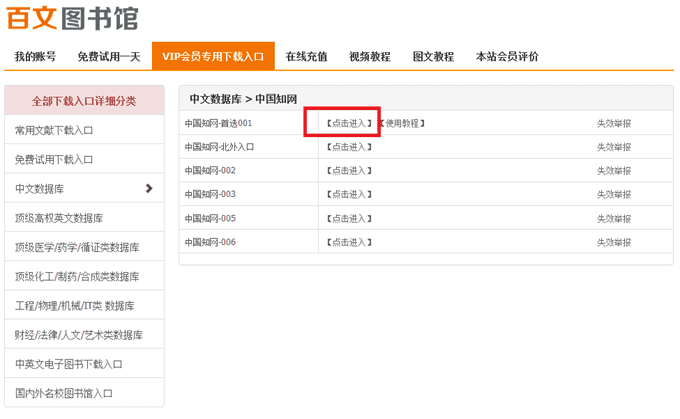Open 使用教程 for 中国知网-首选001
680x419 pixels.
[x=402, y=123]
